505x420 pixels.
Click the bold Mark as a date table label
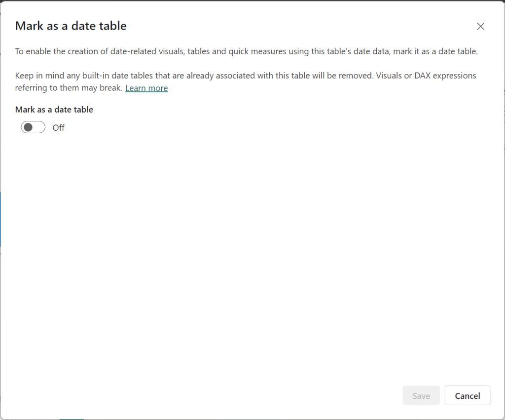[x=54, y=110]
